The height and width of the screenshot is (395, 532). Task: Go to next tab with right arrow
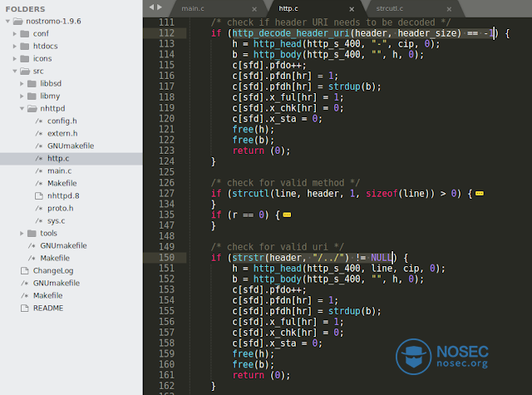click(x=160, y=7)
